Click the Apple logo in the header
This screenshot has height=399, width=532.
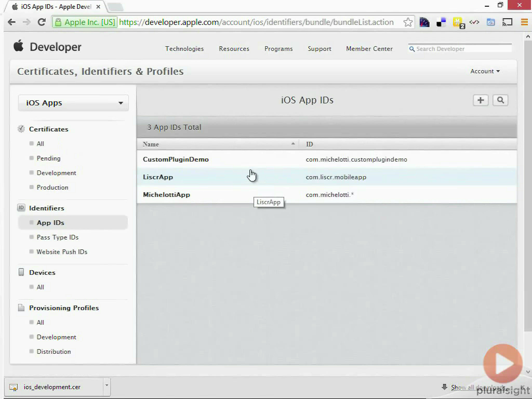[x=19, y=46]
